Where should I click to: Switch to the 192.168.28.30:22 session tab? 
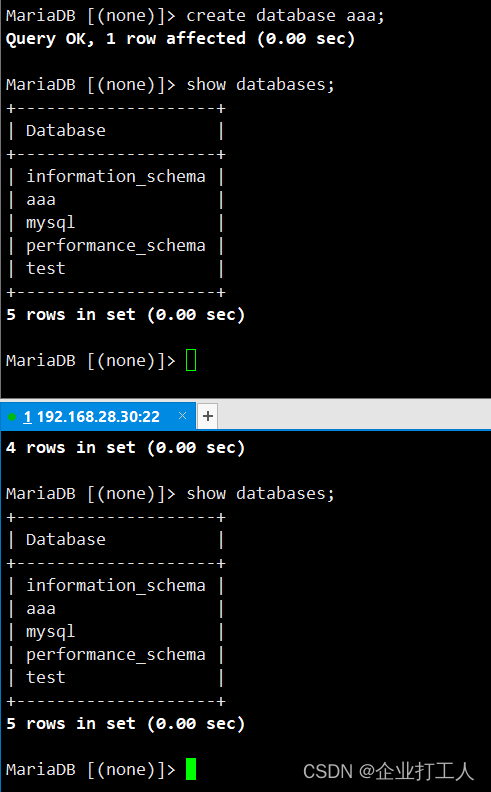pos(98,416)
